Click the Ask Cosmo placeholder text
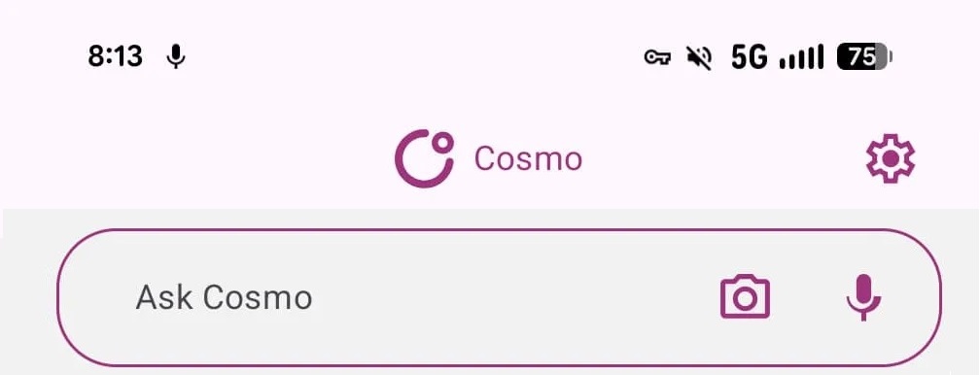 tap(224, 297)
